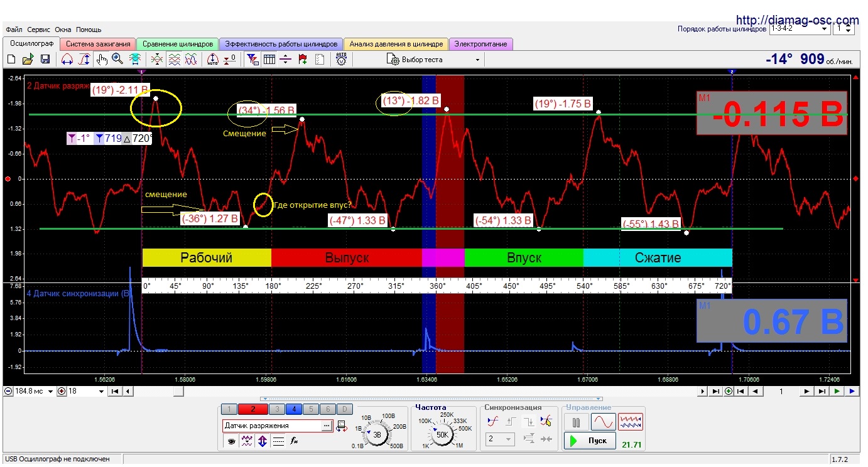Click the cyan fit-to-width waveform icon

coord(134,60)
